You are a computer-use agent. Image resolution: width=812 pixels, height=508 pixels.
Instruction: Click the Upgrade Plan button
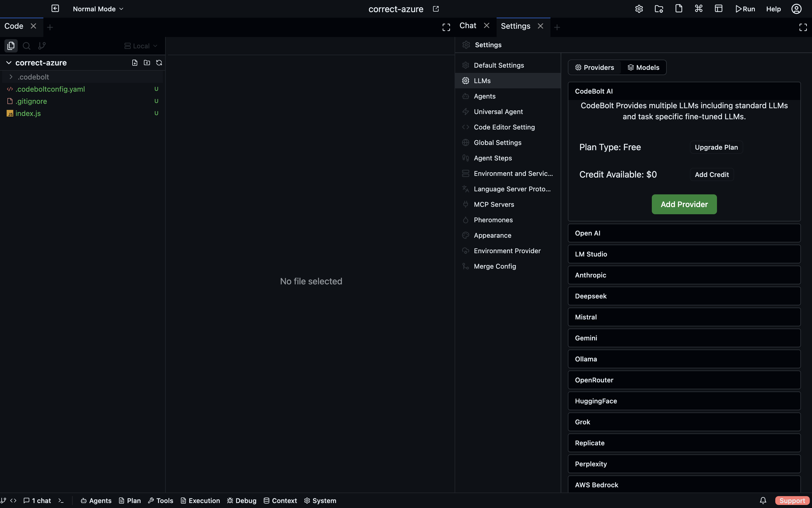click(716, 147)
